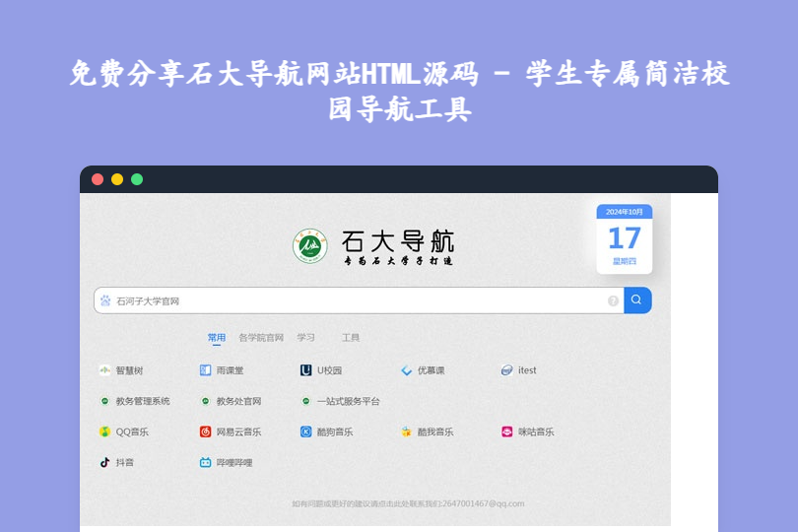Screen dimensions: 798x532
Task: Open the 智慧树 icon
Action: (104, 370)
